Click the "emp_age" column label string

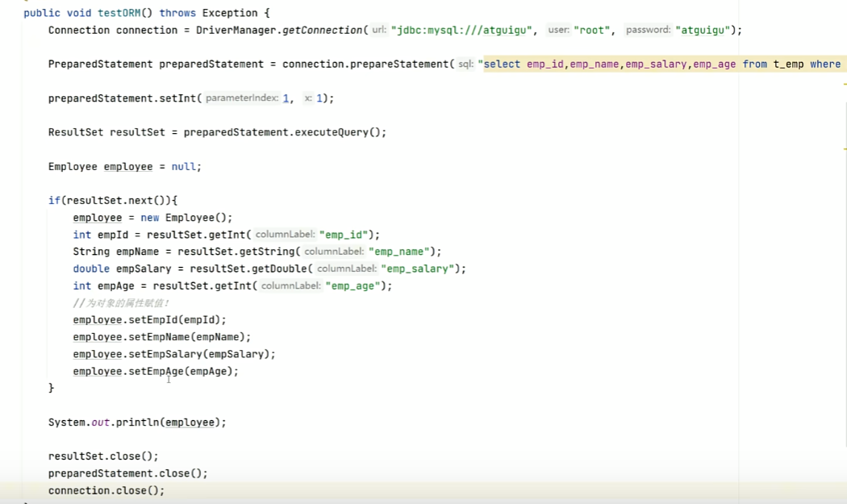click(x=353, y=286)
